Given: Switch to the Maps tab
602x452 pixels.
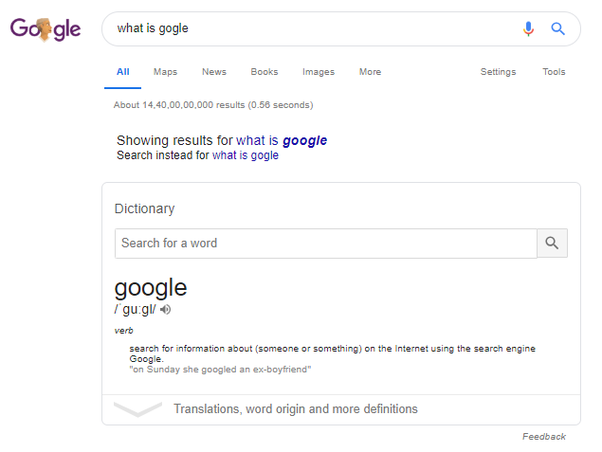Looking at the screenshot, I should pos(165,72).
